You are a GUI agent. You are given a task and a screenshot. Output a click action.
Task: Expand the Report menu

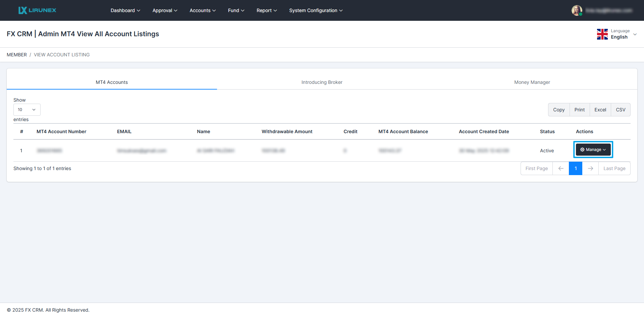[267, 10]
